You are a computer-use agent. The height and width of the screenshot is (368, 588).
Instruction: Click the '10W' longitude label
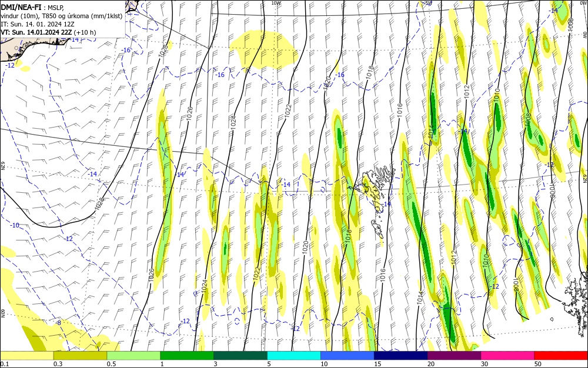pos(276,3)
